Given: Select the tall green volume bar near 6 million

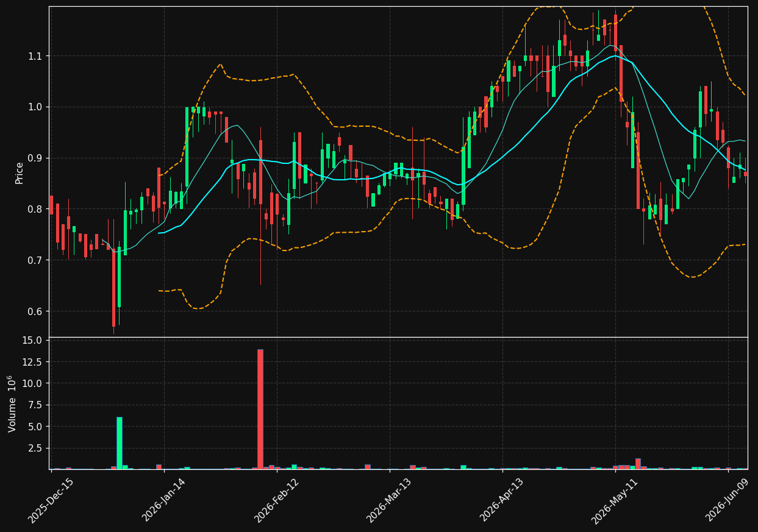Looking at the screenshot, I should pos(120,443).
